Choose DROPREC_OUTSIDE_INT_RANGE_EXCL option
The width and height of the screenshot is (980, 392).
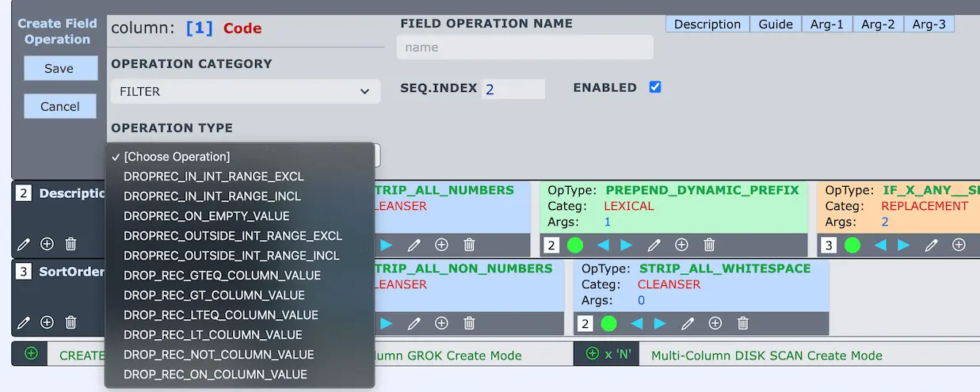pos(239,236)
